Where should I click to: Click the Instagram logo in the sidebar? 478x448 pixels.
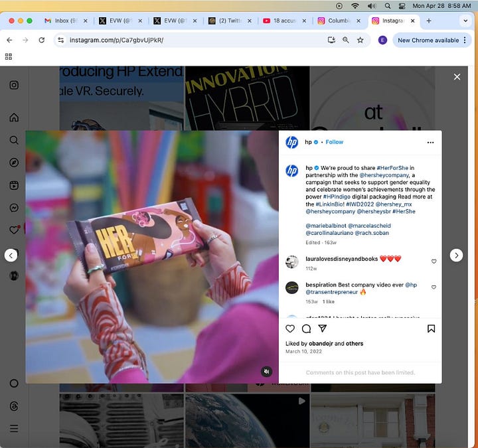pyautogui.click(x=14, y=85)
